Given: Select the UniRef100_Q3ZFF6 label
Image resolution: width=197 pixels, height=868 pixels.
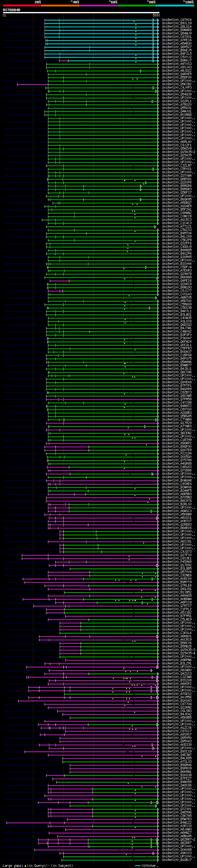Looking at the screenshot, I should (x=177, y=243).
